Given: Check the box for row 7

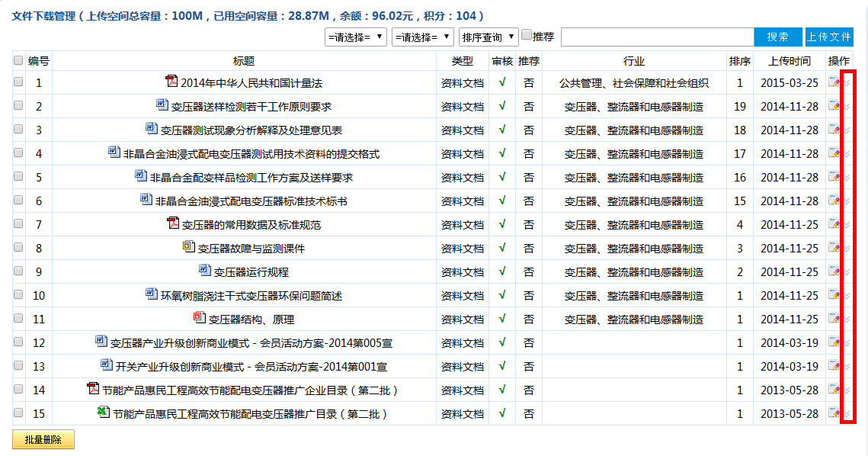Looking at the screenshot, I should click(x=18, y=225).
